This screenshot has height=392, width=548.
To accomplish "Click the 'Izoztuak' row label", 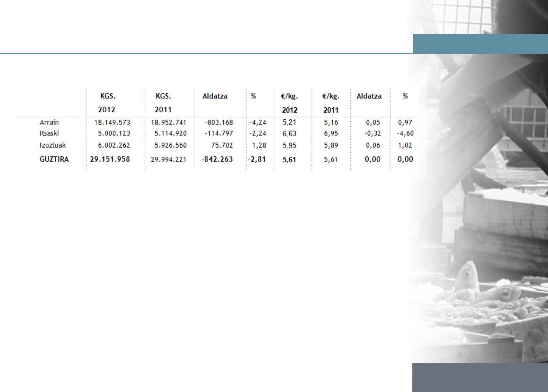I will tap(53, 145).
